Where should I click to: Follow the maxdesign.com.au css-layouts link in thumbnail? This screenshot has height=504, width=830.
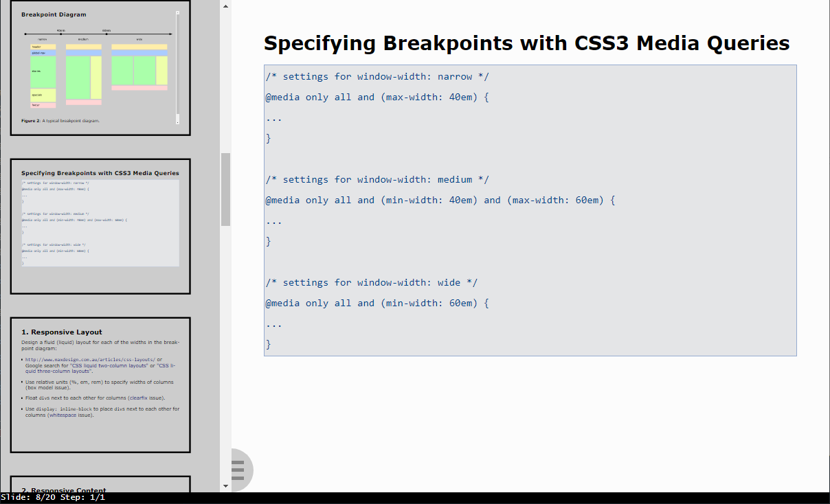(x=91, y=359)
